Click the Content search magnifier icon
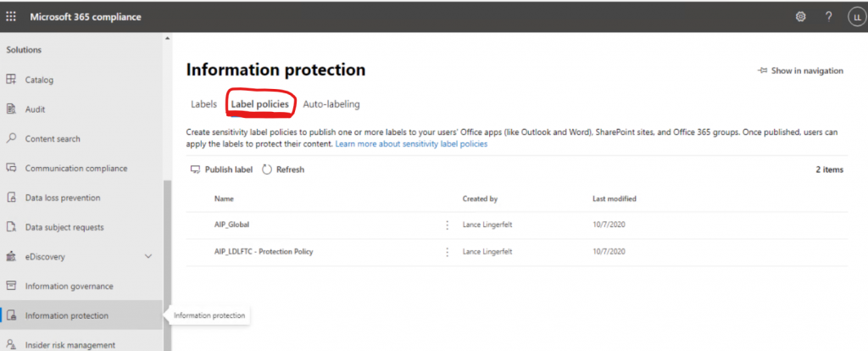The width and height of the screenshot is (868, 351). point(11,138)
